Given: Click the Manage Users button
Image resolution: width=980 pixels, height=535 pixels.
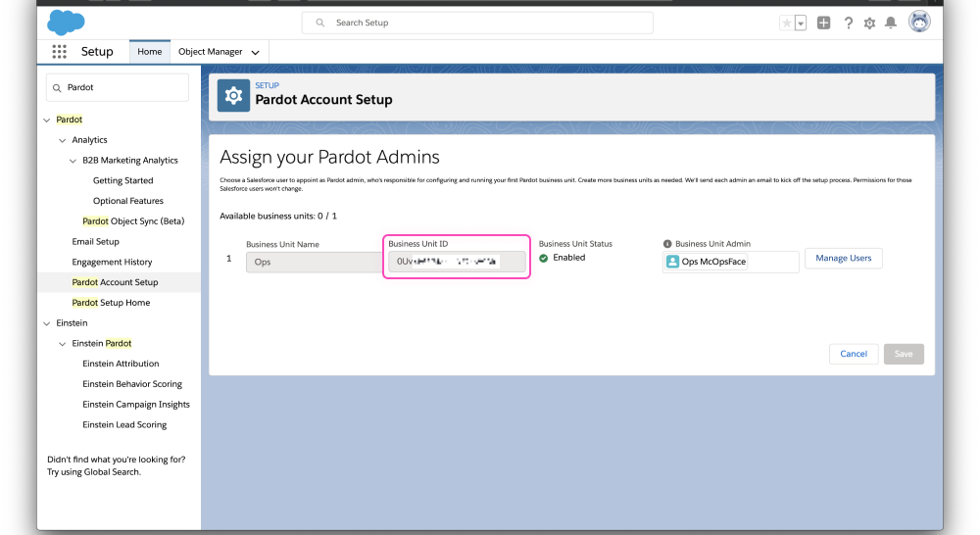Looking at the screenshot, I should [x=843, y=259].
